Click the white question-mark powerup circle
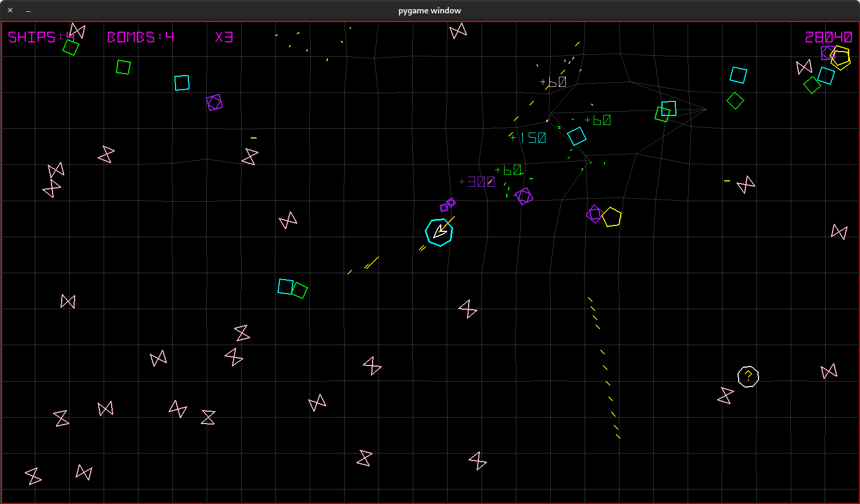The image size is (860, 504). coord(748,376)
